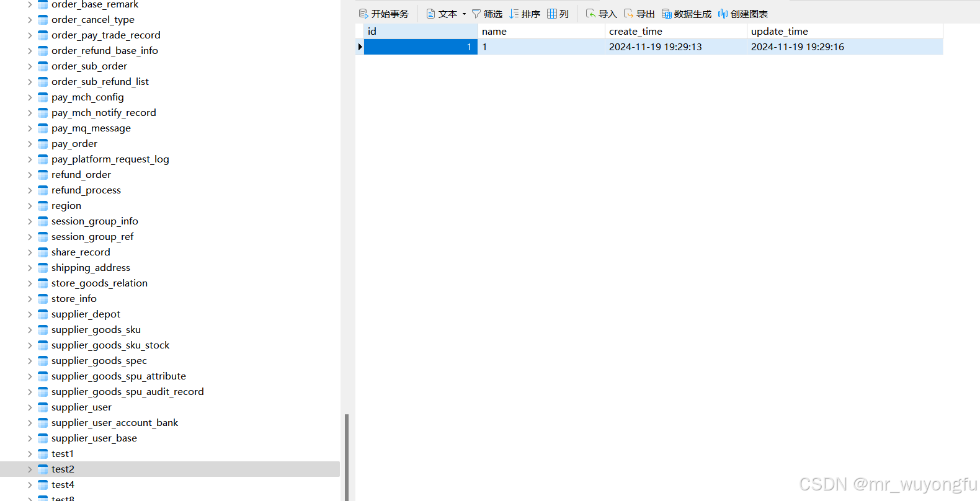The width and height of the screenshot is (980, 501).
Task: Click the id cell with value 1
Action: click(x=421, y=47)
